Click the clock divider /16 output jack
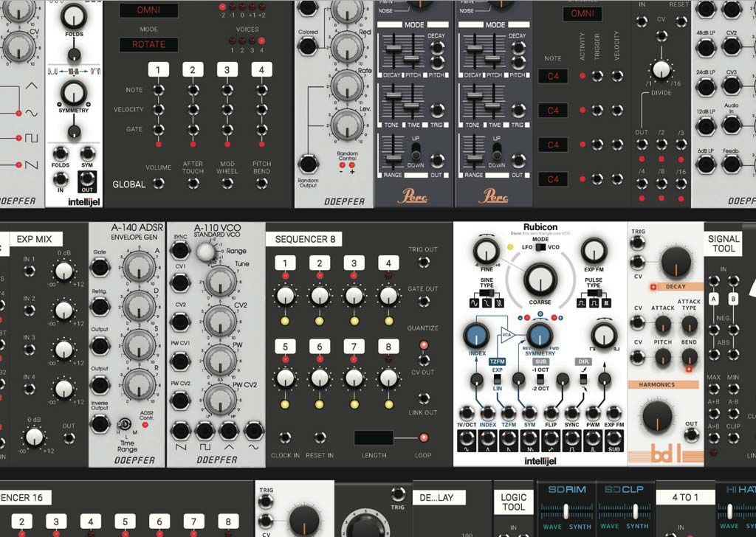 pos(681,183)
